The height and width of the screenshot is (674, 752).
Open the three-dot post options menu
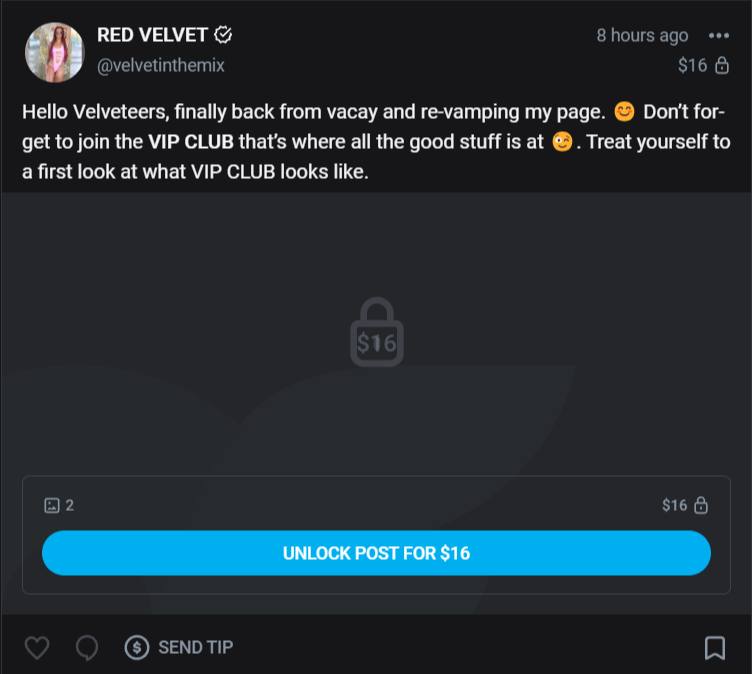[719, 35]
